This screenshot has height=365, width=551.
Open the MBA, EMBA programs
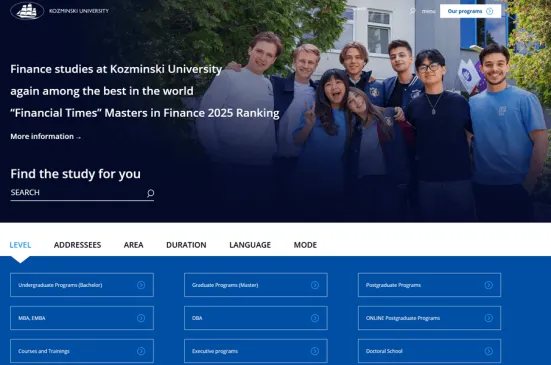tap(82, 318)
